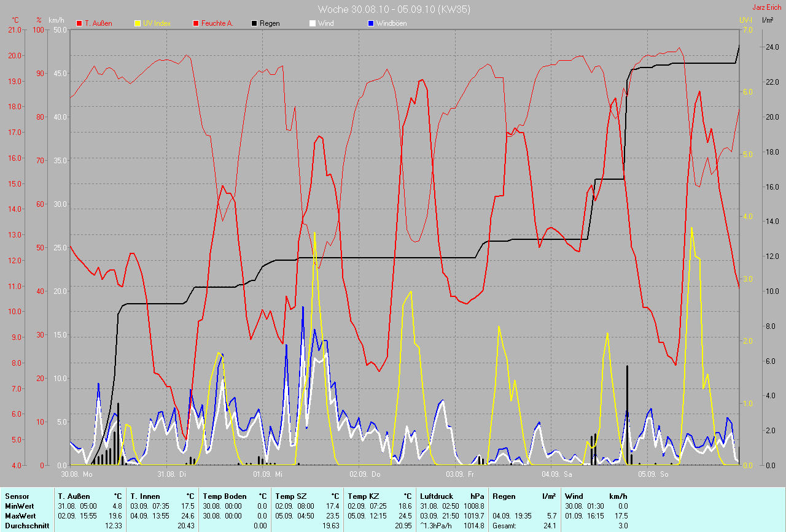The width and height of the screenshot is (786, 532).
Task: Select the minimum pressure value '1008.8'
Action: point(473,506)
